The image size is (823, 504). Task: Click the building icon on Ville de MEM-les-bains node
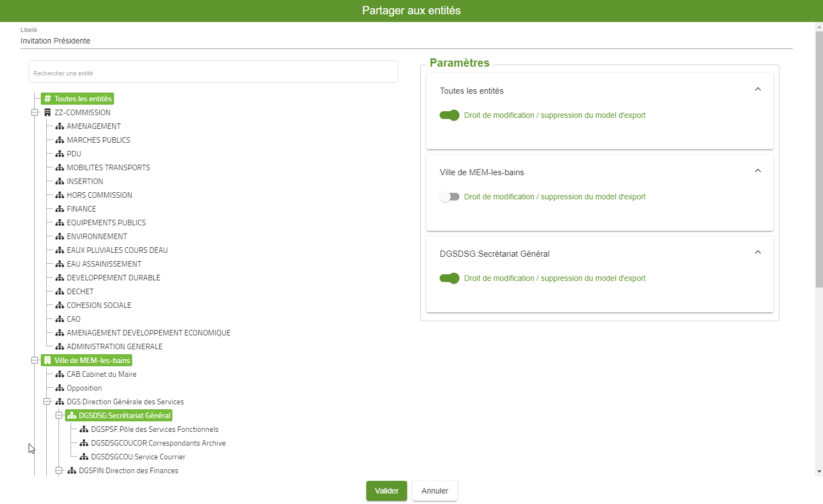[x=48, y=360]
